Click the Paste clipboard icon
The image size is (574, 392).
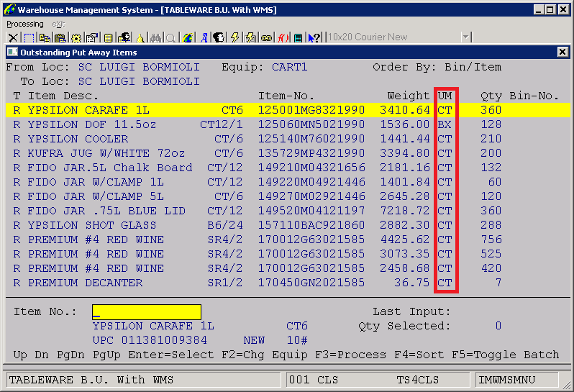pos(60,37)
